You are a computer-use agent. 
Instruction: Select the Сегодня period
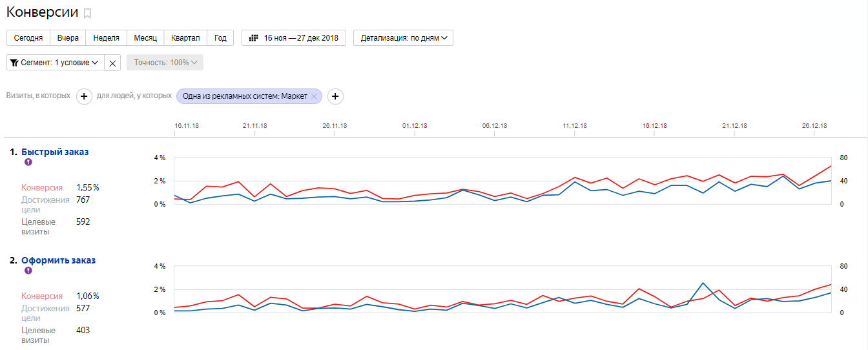pyautogui.click(x=28, y=38)
